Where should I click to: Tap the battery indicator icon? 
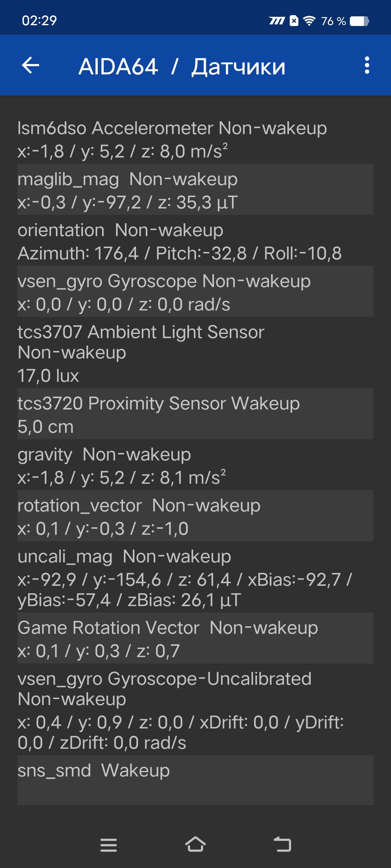coord(359,21)
